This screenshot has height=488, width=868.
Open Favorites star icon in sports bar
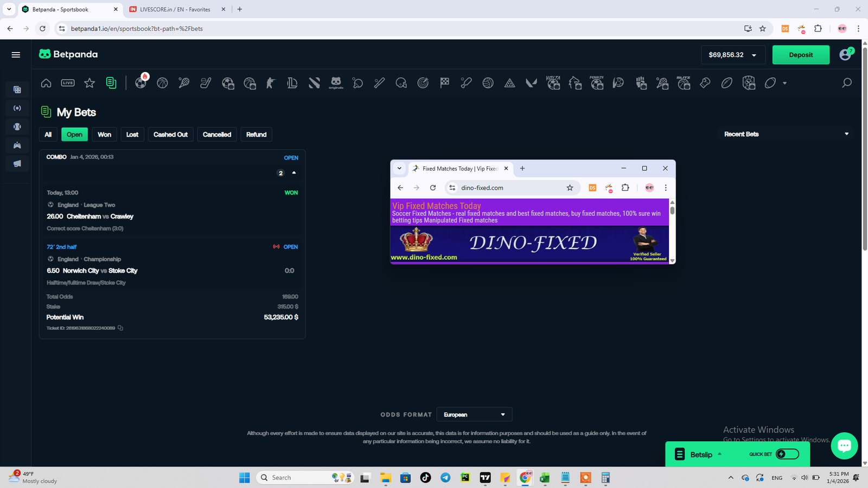click(90, 83)
